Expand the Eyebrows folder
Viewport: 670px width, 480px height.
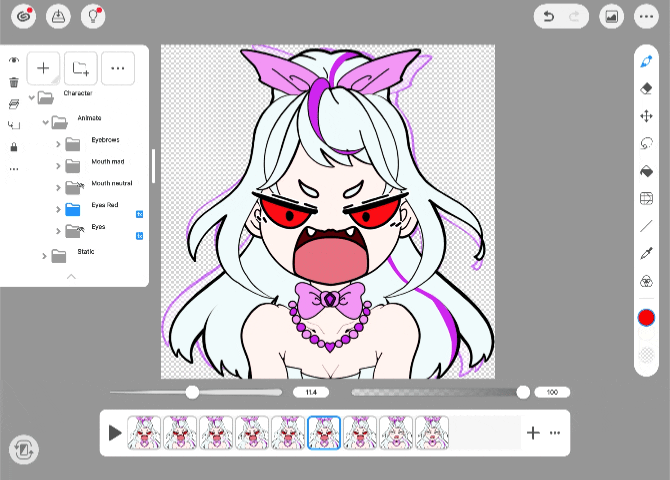pyautogui.click(x=59, y=144)
